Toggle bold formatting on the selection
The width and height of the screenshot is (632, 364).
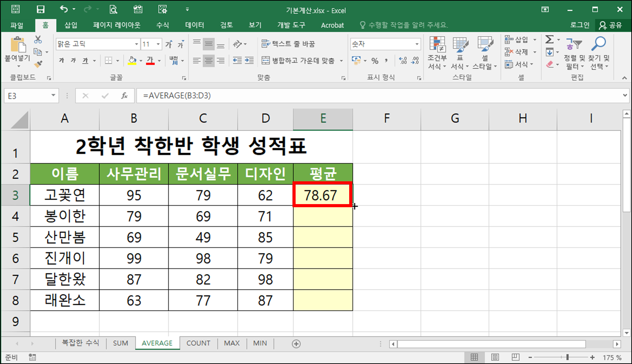(61, 60)
